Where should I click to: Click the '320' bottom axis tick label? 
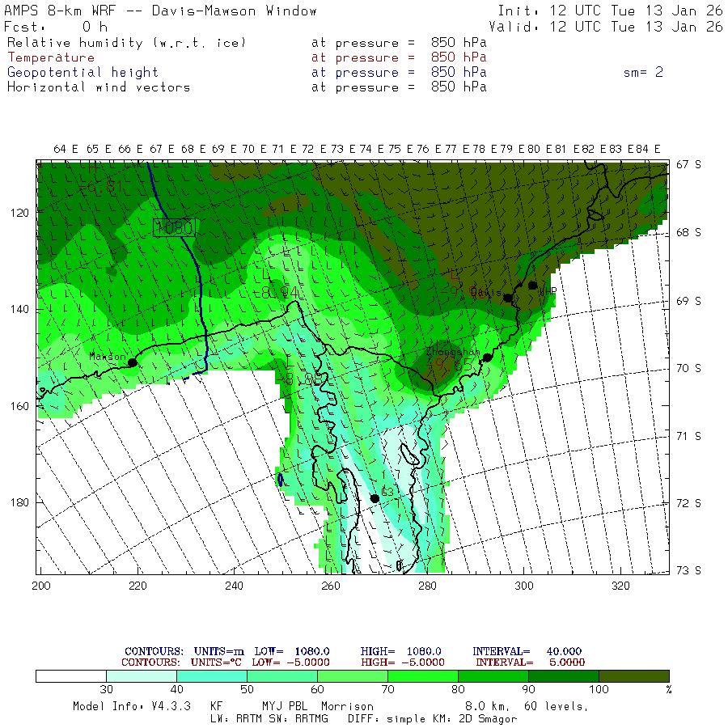[620, 586]
